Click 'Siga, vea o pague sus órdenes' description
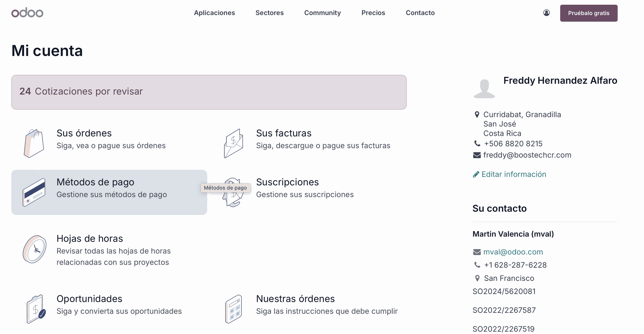This screenshot has width=644, height=334. click(111, 146)
